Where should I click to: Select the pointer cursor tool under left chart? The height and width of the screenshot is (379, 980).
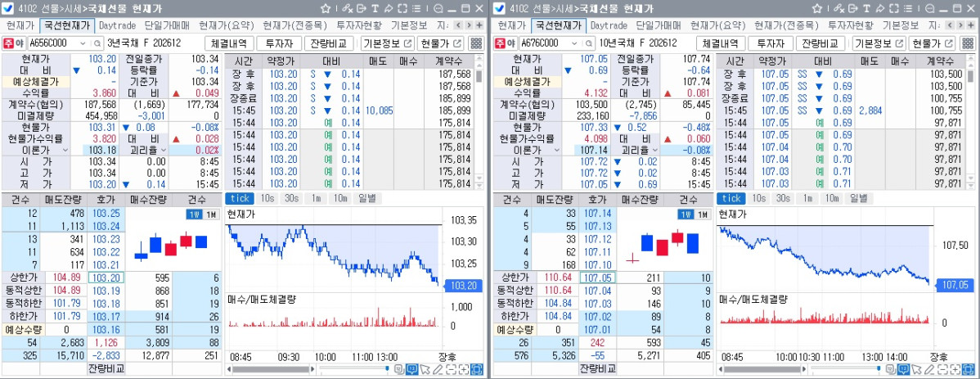425,369
